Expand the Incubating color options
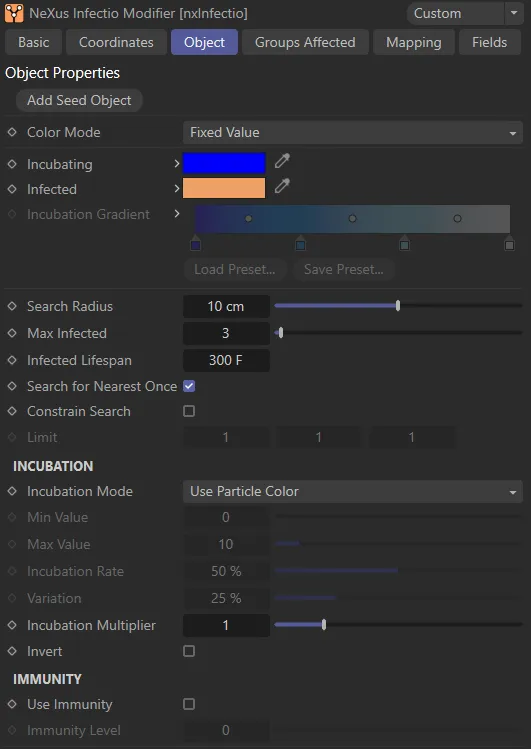 click(177, 164)
